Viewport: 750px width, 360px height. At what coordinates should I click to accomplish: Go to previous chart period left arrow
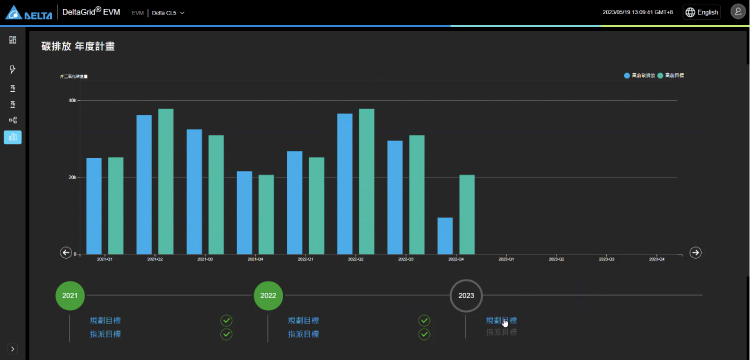pyautogui.click(x=66, y=252)
